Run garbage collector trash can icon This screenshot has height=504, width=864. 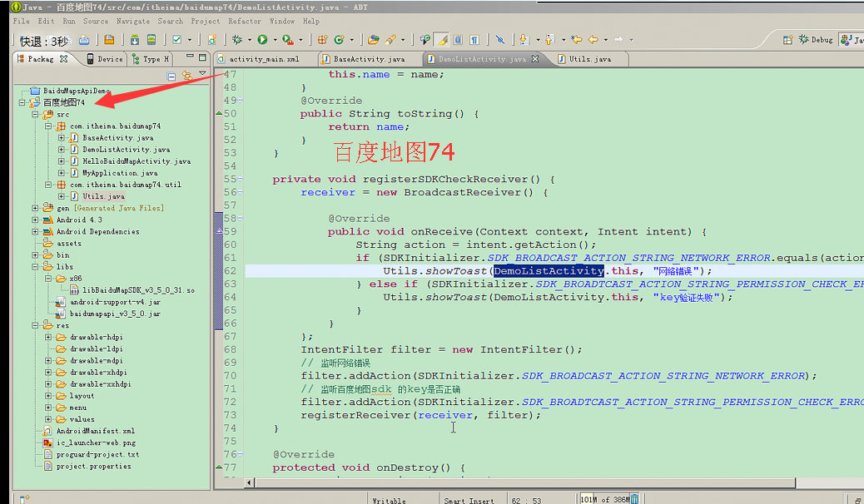[635, 499]
